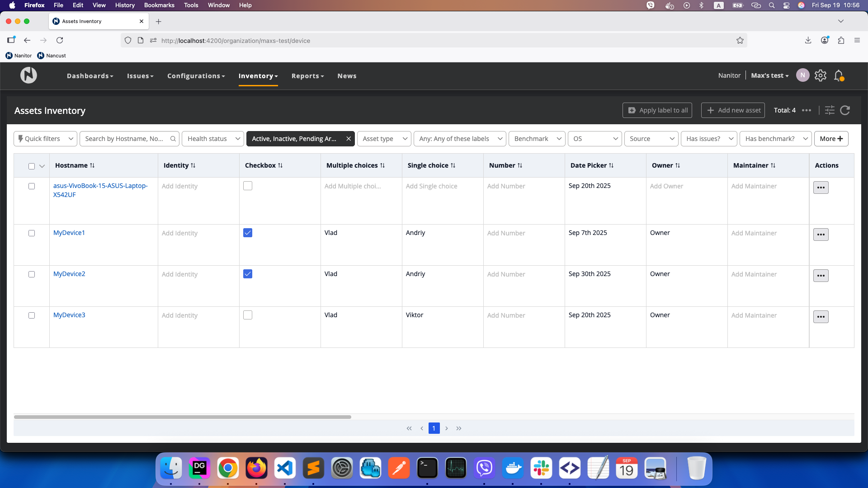Select the MyDevice2 row checkbox

coord(32,274)
